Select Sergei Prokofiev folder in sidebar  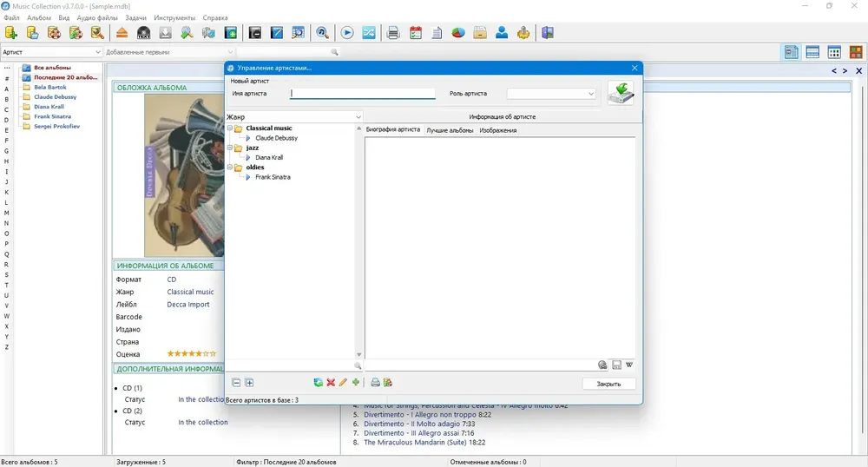pyautogui.click(x=56, y=126)
